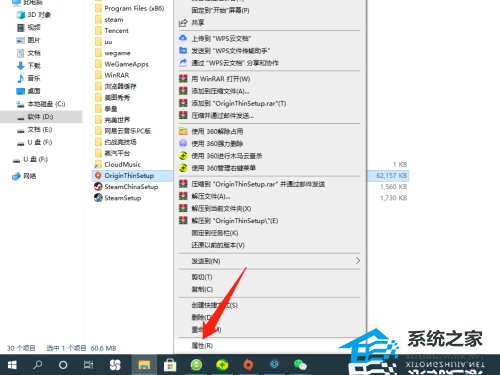
Task: Open 网络 in the navigation pane
Action: [24, 176]
